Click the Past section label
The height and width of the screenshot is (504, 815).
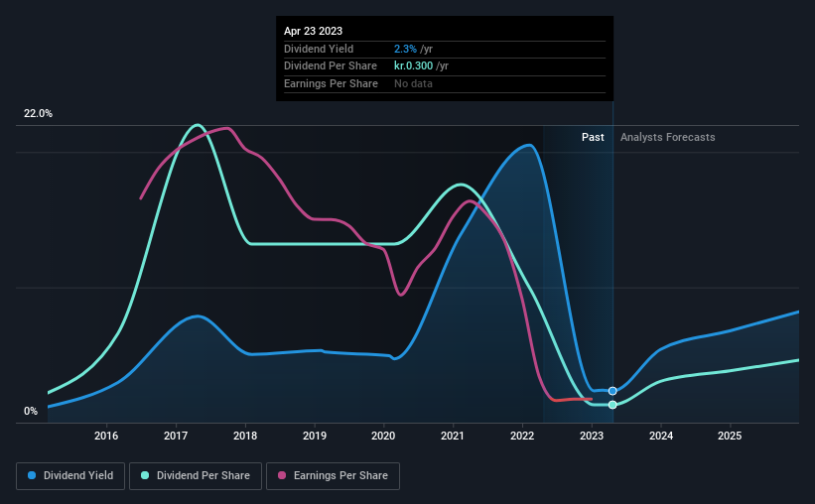[x=593, y=137]
